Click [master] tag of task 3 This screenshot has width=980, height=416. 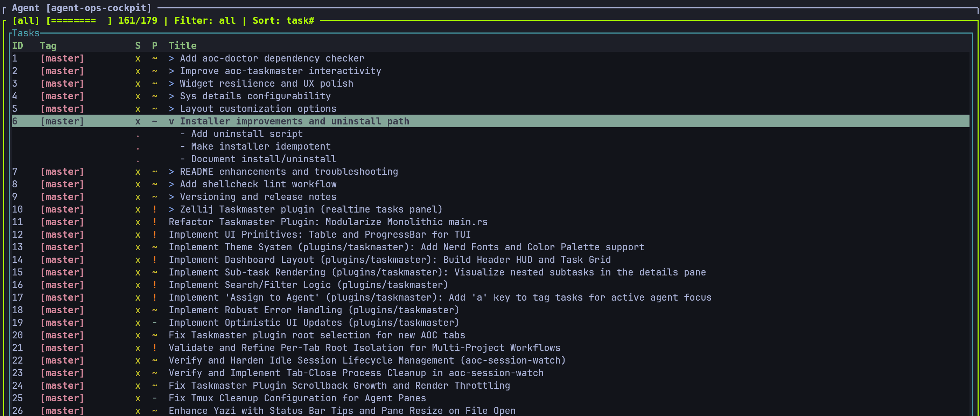(x=62, y=84)
